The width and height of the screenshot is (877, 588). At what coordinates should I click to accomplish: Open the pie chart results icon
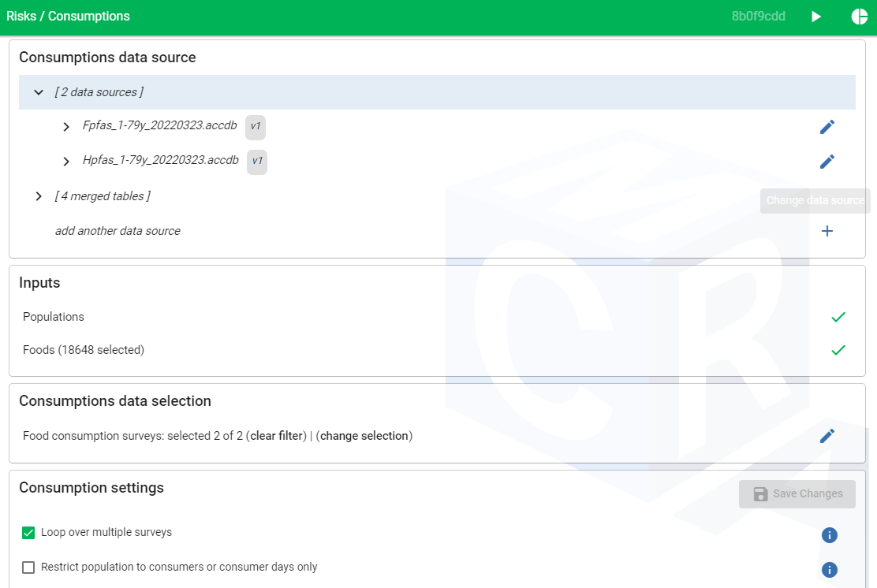pos(859,17)
